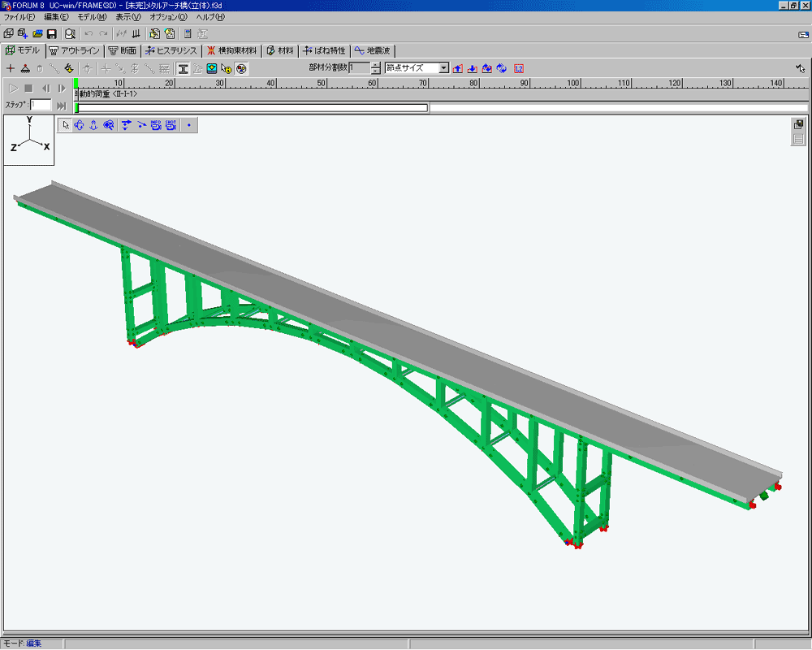Click the ステップ step number field
Viewport: 812px width, 650px height.
(41, 105)
